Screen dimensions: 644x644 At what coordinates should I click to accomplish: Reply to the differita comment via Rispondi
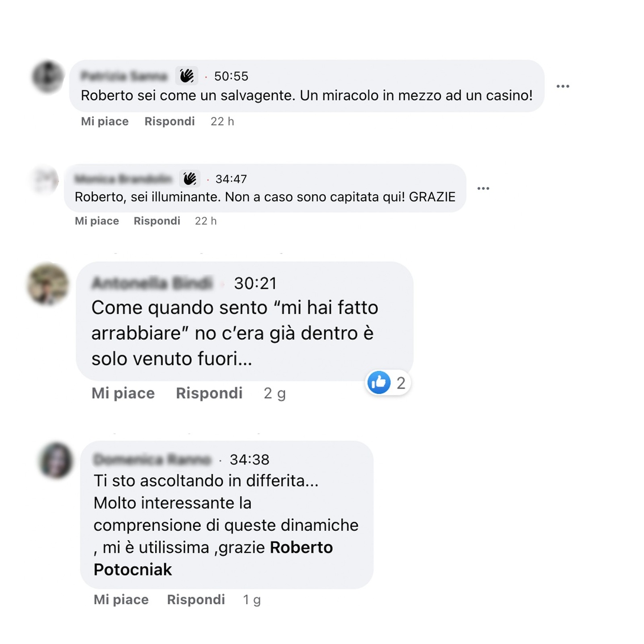pyautogui.click(x=196, y=600)
